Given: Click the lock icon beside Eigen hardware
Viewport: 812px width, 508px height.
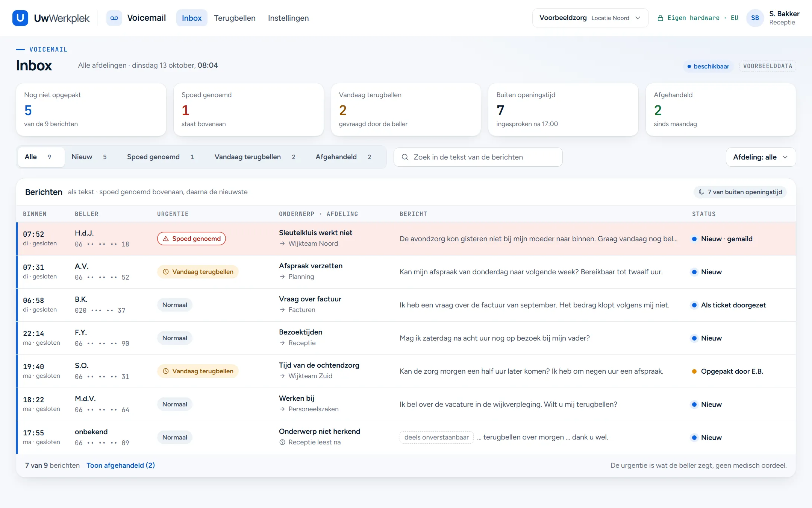Looking at the screenshot, I should pos(660,18).
